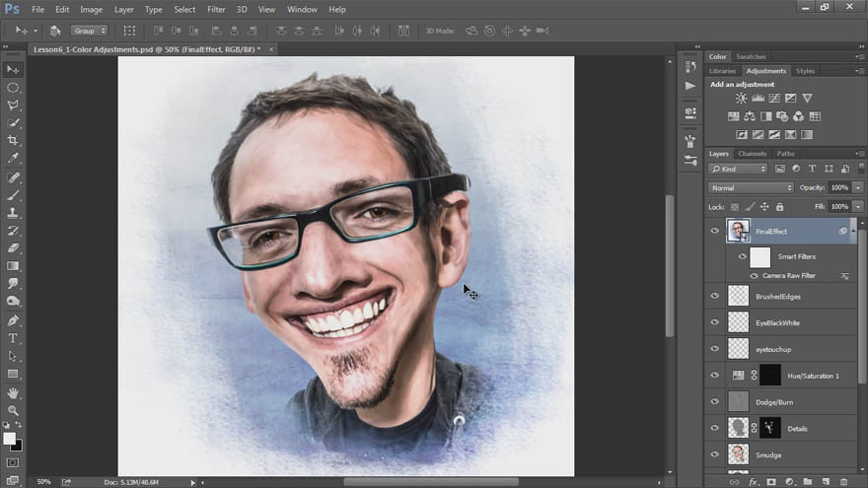
Task: Add a Brightness/Contrast adjustment
Action: point(741,98)
